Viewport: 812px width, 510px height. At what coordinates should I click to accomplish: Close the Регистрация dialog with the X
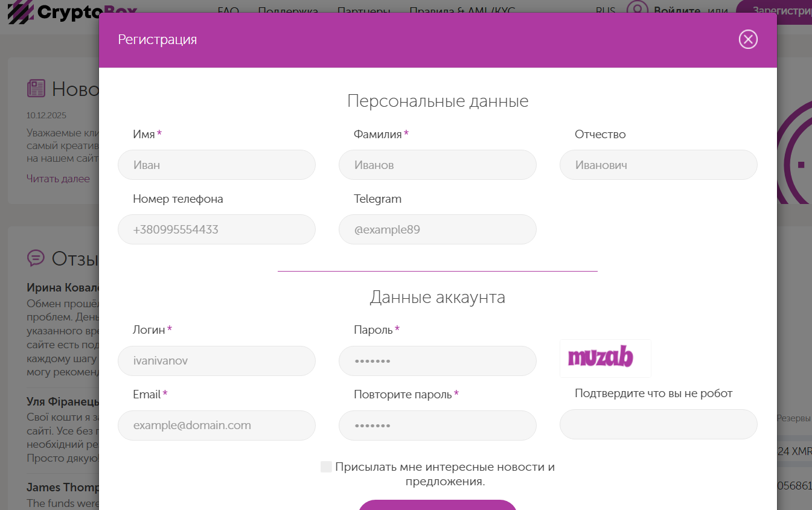coord(748,39)
